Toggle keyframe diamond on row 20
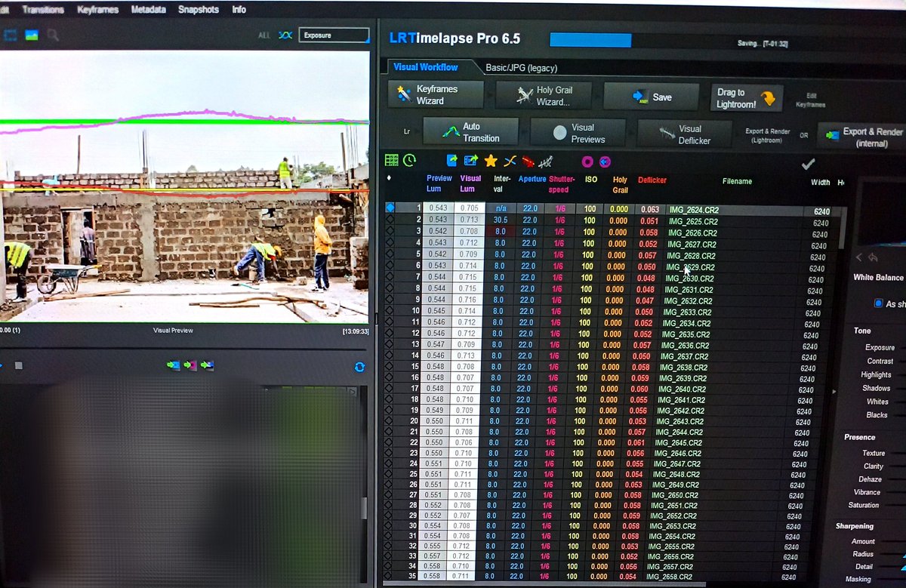 point(390,420)
